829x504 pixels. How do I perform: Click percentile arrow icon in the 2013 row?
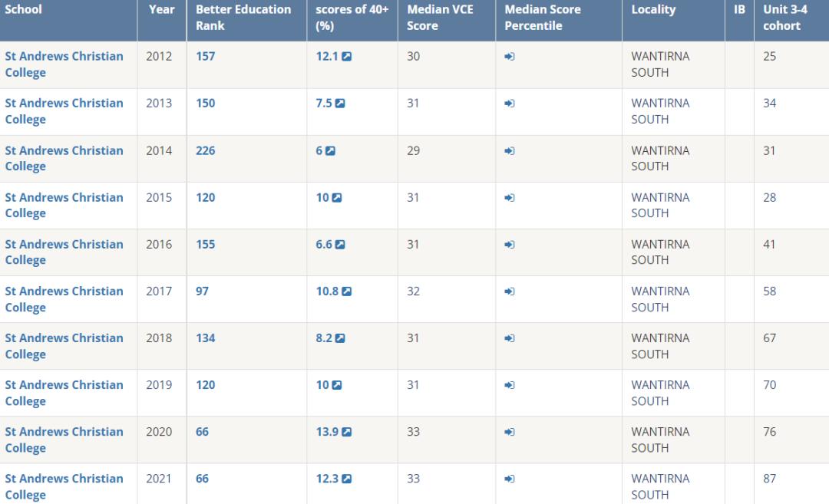(x=510, y=104)
